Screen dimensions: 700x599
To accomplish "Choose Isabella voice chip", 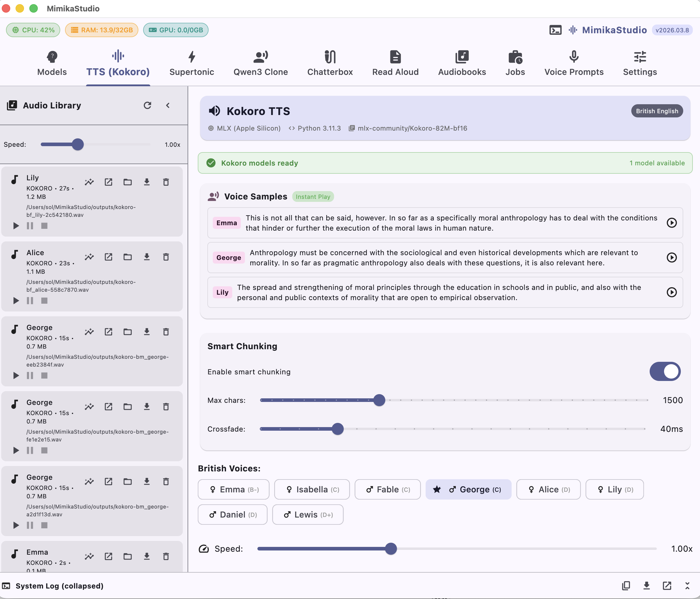I will click(x=312, y=489).
